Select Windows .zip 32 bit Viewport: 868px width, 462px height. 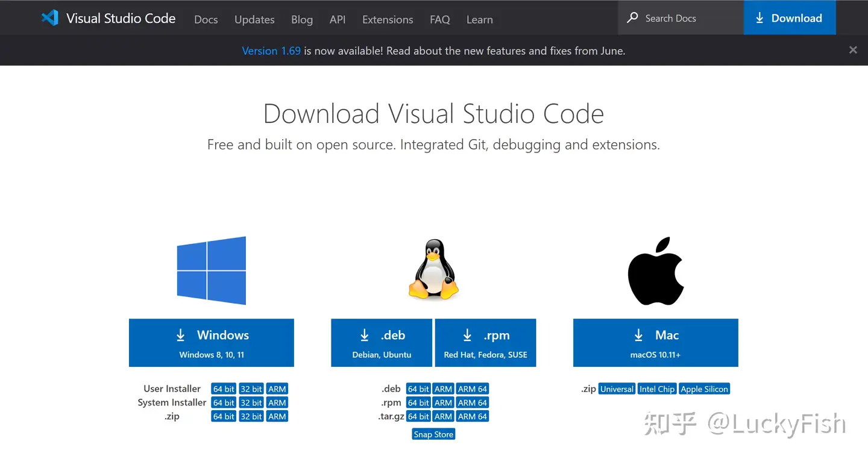pos(251,417)
